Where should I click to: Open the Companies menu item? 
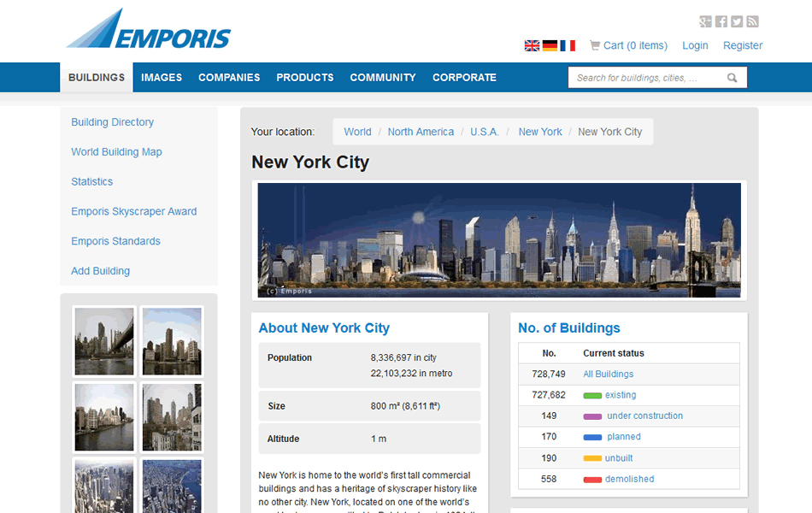(x=229, y=77)
